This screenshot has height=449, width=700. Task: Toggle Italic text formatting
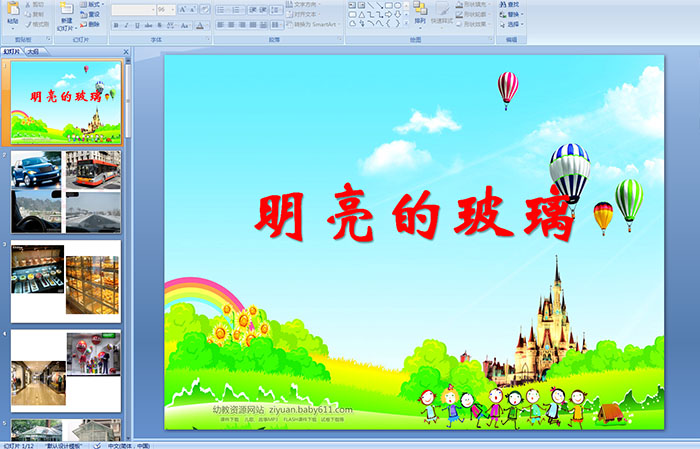128,24
